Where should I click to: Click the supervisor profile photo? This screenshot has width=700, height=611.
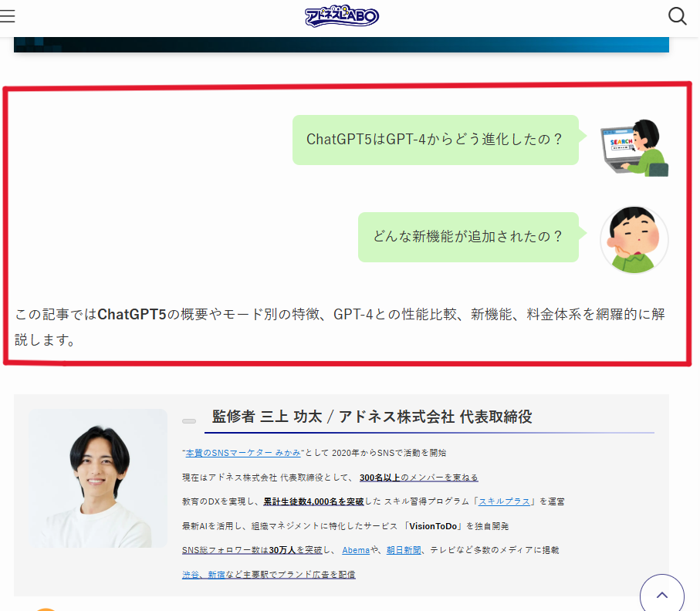[x=98, y=478]
